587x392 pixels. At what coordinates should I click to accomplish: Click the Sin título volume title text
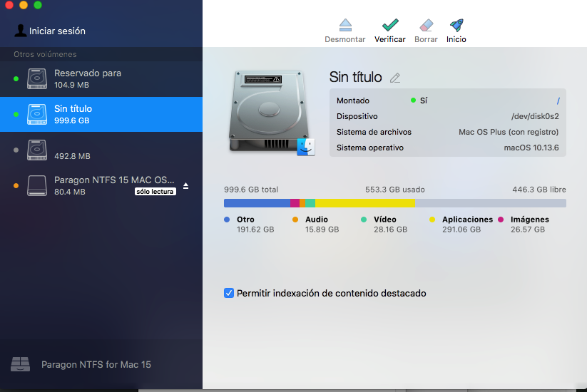pos(355,77)
